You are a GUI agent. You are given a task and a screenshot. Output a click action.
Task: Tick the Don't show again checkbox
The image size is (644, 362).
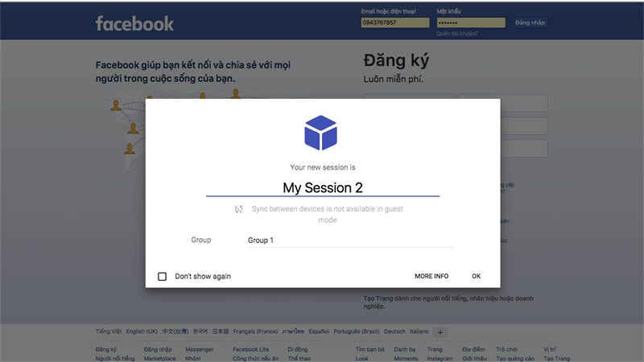(x=163, y=276)
